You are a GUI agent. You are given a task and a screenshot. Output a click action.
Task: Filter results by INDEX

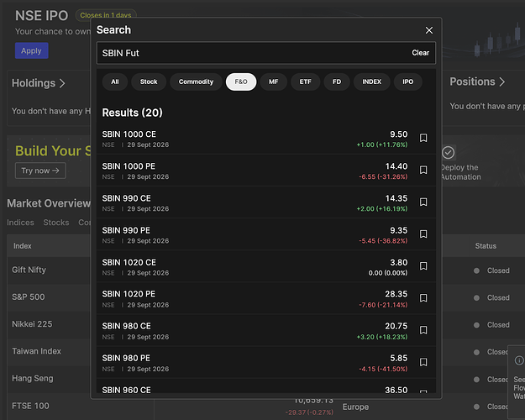[x=371, y=81]
